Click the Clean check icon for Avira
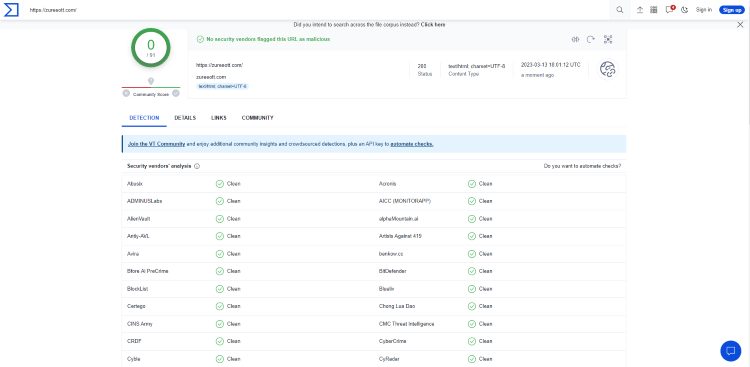This screenshot has height=367, width=750. pyautogui.click(x=220, y=254)
